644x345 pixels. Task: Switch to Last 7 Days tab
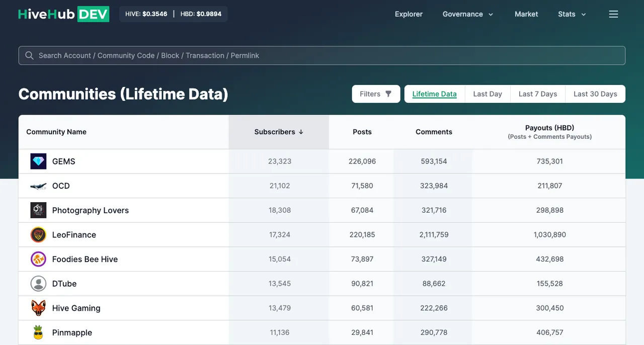click(538, 94)
